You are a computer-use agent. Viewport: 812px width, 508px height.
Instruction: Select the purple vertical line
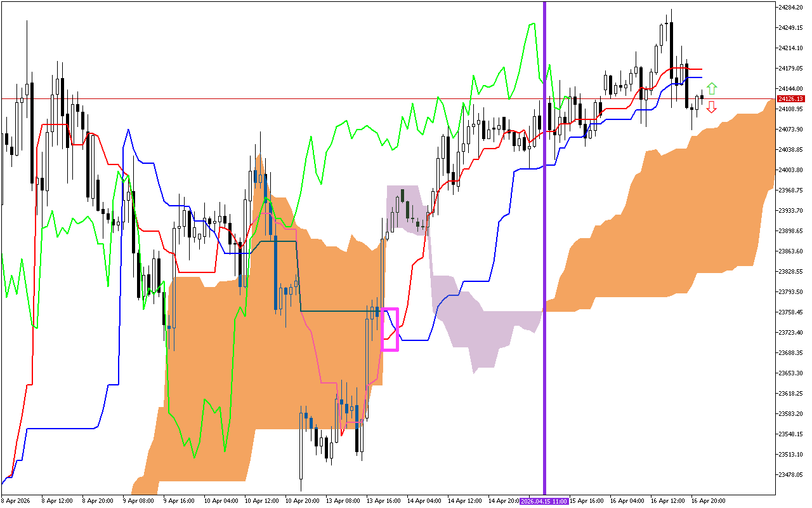point(544,190)
